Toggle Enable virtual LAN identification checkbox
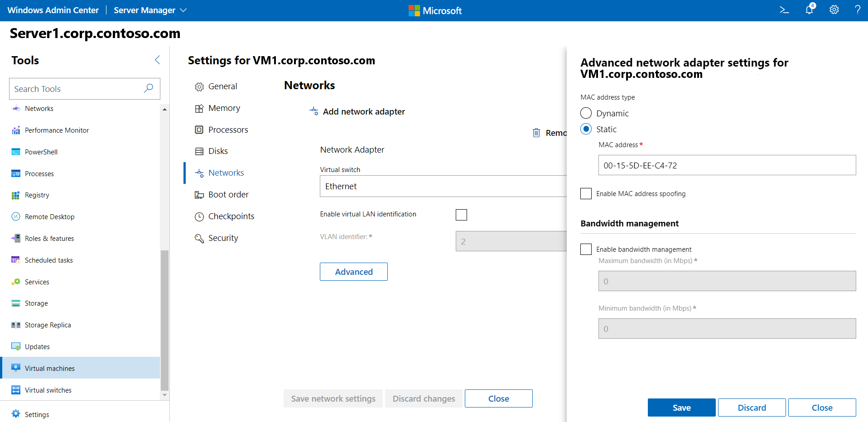868x422 pixels. click(461, 215)
